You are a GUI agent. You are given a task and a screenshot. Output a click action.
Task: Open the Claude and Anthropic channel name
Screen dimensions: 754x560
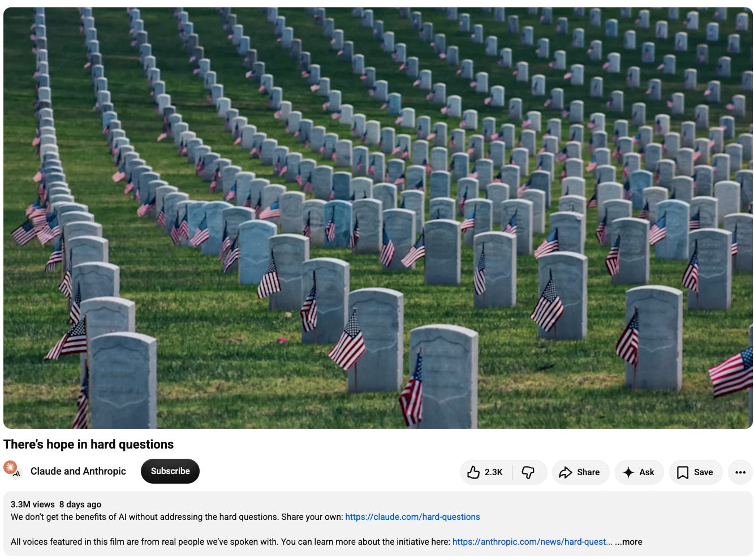78,471
